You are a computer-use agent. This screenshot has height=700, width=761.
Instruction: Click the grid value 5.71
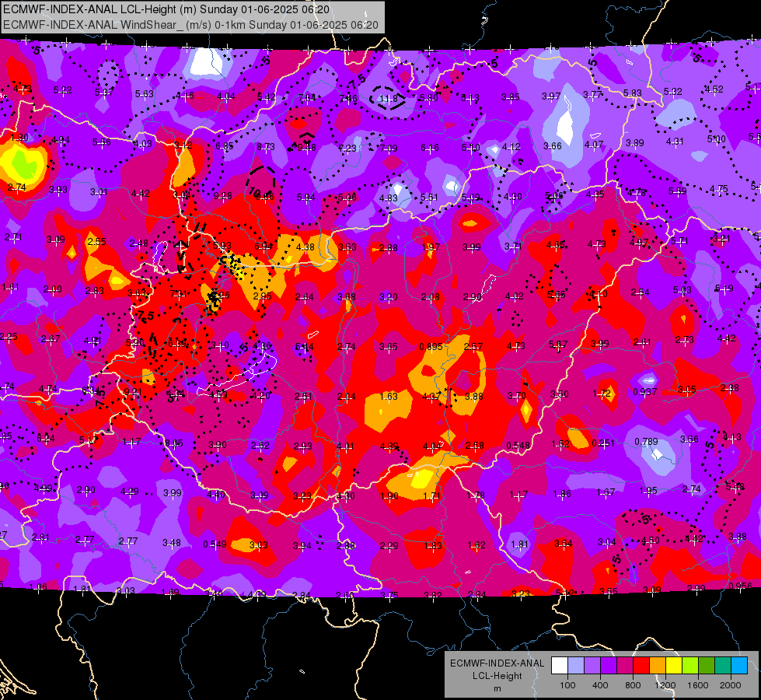coord(679,241)
